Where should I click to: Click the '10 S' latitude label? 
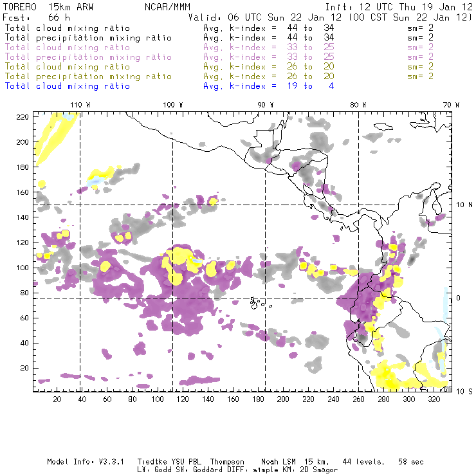(x=464, y=392)
